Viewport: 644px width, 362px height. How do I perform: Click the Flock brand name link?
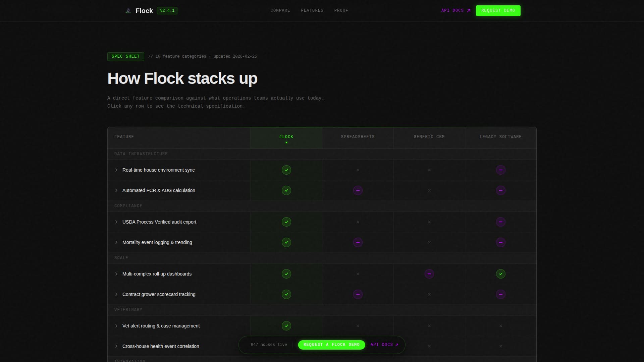(144, 11)
